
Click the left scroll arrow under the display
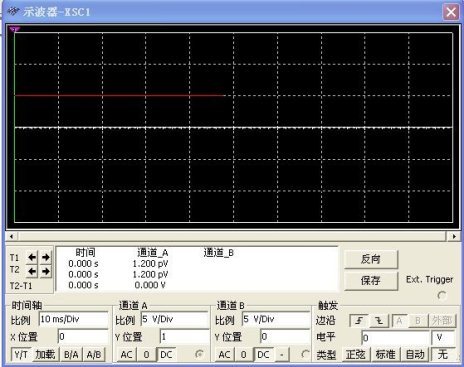coord(12,236)
